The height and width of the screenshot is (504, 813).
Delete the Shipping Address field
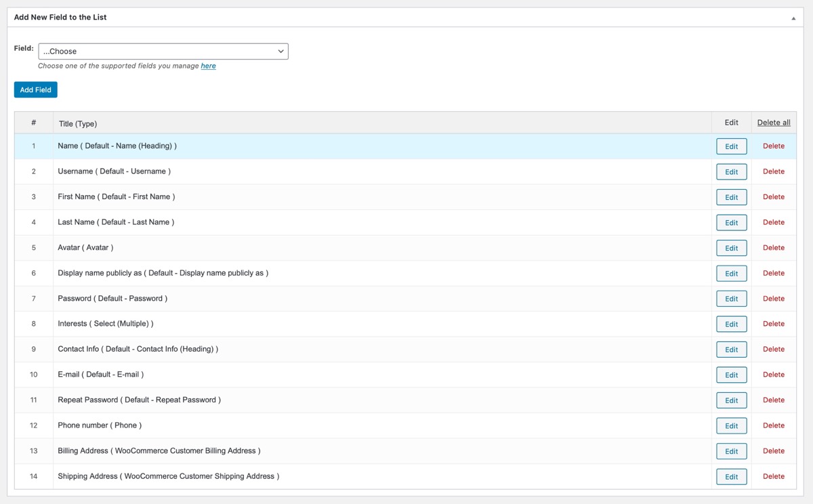point(774,476)
